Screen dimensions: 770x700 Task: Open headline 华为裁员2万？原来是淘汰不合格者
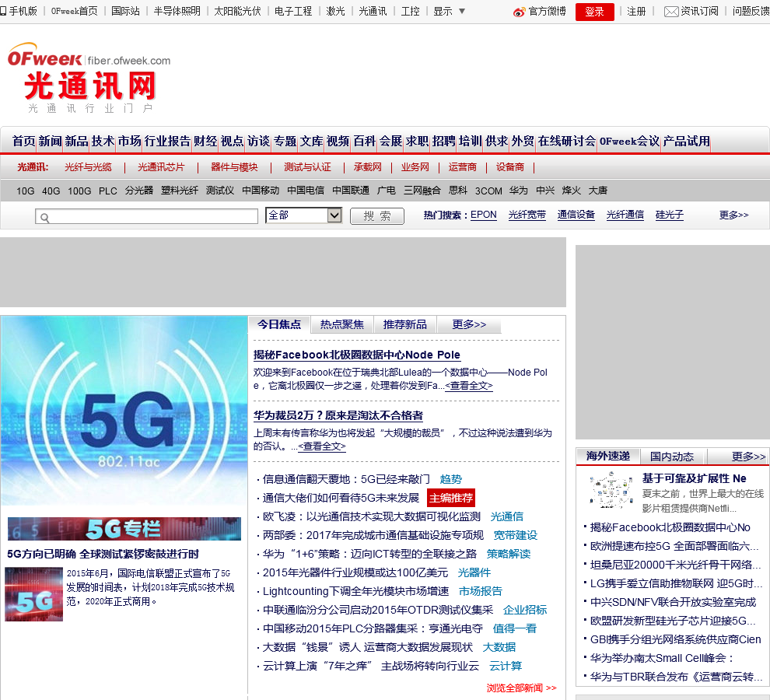coord(338,415)
